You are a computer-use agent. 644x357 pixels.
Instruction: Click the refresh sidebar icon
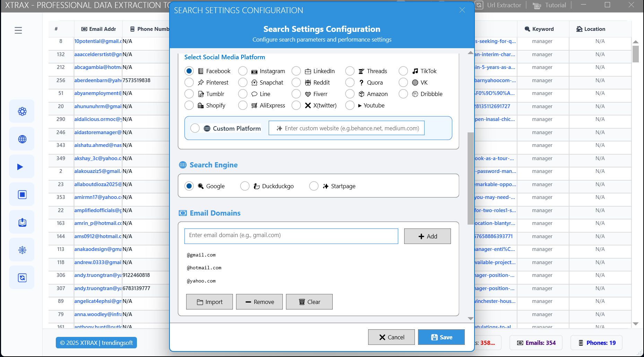pos(22,278)
